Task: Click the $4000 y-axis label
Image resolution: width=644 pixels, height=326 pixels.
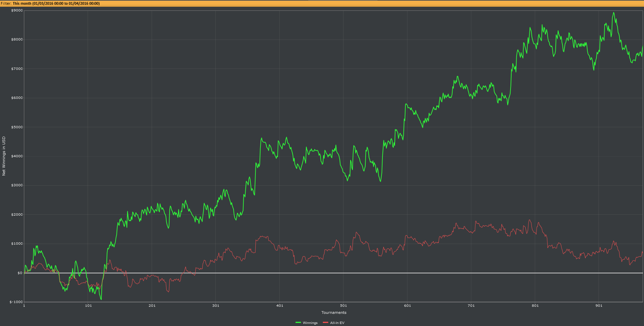Action: point(17,156)
